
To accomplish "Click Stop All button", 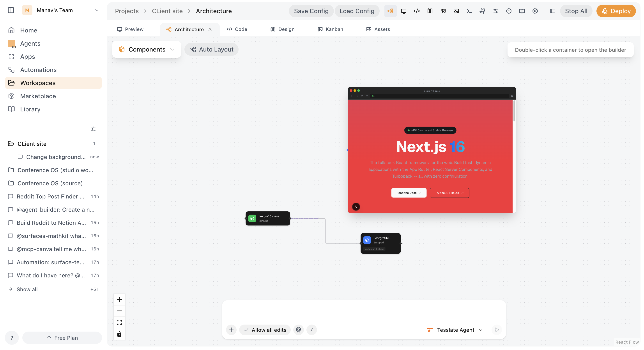I will coord(576,11).
